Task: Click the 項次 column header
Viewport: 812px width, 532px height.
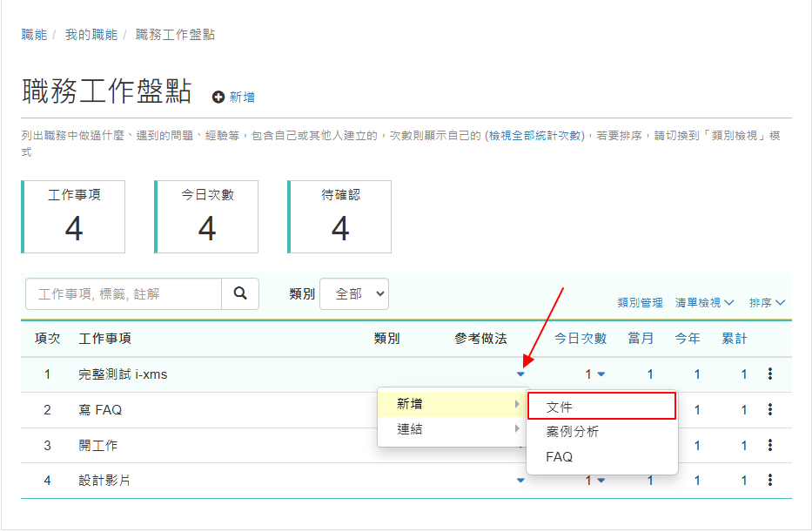Action: click(47, 338)
